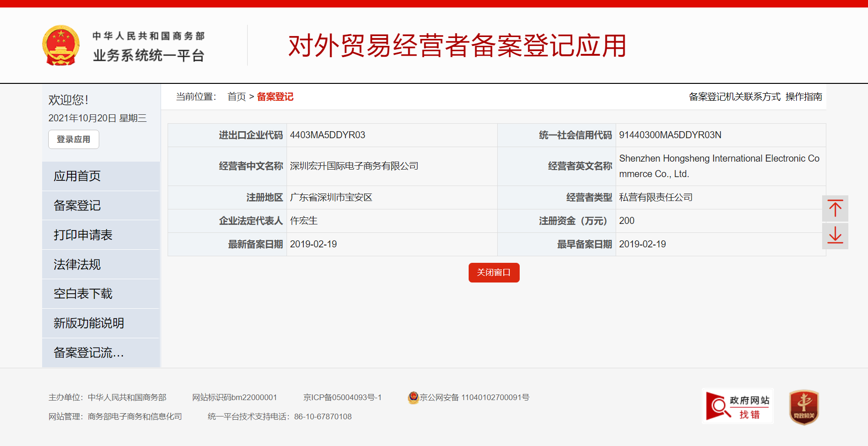Image resolution: width=868 pixels, height=446 pixels.
Task: Click the 登录应用 button
Action: click(x=74, y=139)
